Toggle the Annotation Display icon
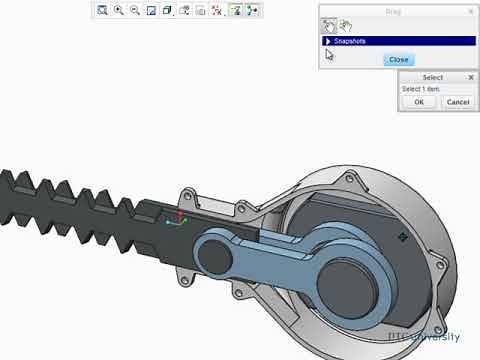 236,10
